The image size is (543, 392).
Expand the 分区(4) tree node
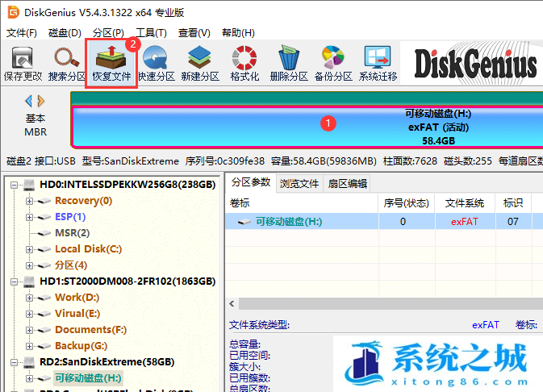pyautogui.click(x=29, y=265)
